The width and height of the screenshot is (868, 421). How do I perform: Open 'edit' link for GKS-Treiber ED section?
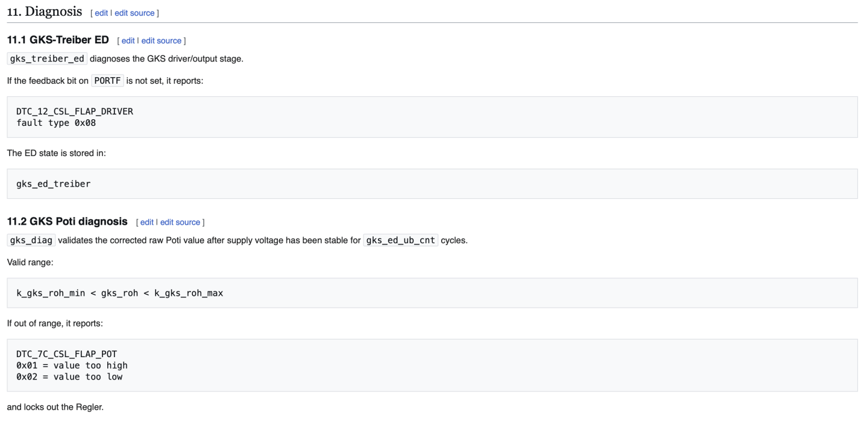coord(128,40)
